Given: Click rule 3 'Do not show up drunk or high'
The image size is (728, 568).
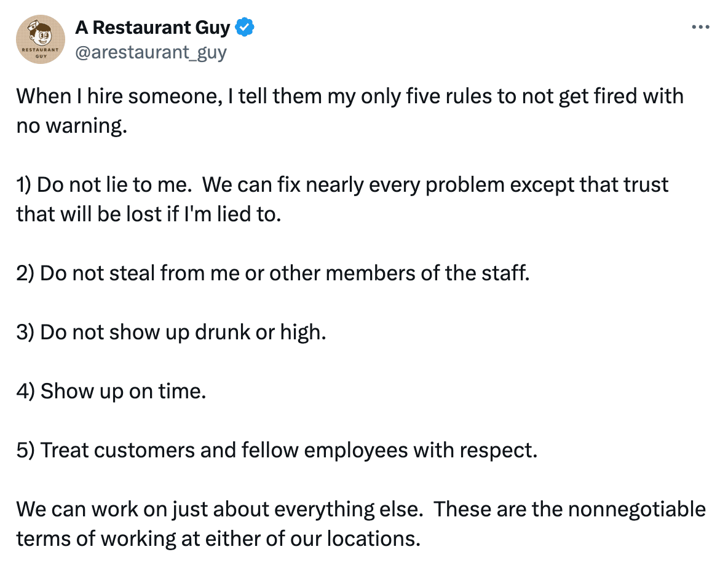Looking at the screenshot, I should pyautogui.click(x=172, y=333).
